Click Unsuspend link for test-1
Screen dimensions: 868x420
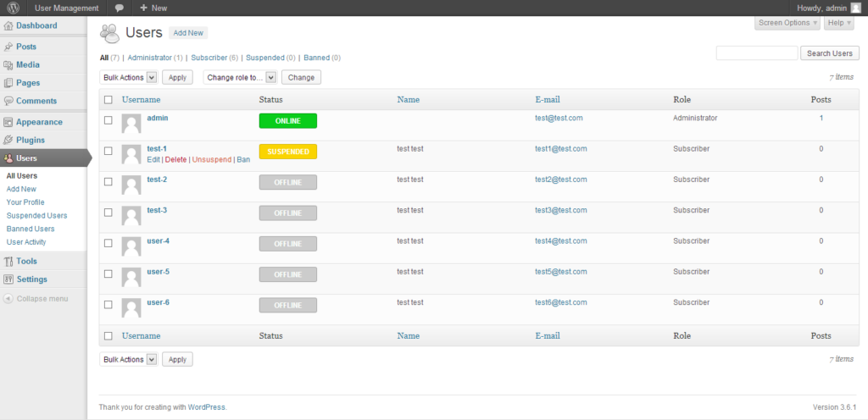pyautogui.click(x=212, y=160)
